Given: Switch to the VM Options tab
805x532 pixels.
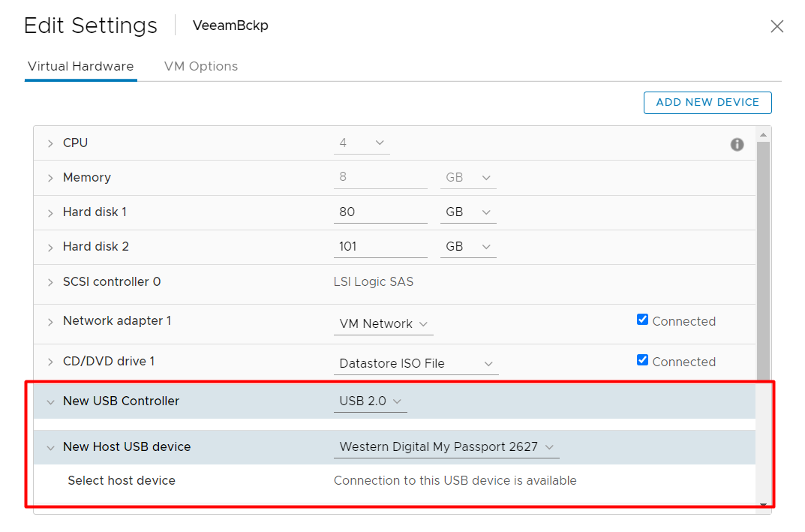Looking at the screenshot, I should [x=201, y=66].
